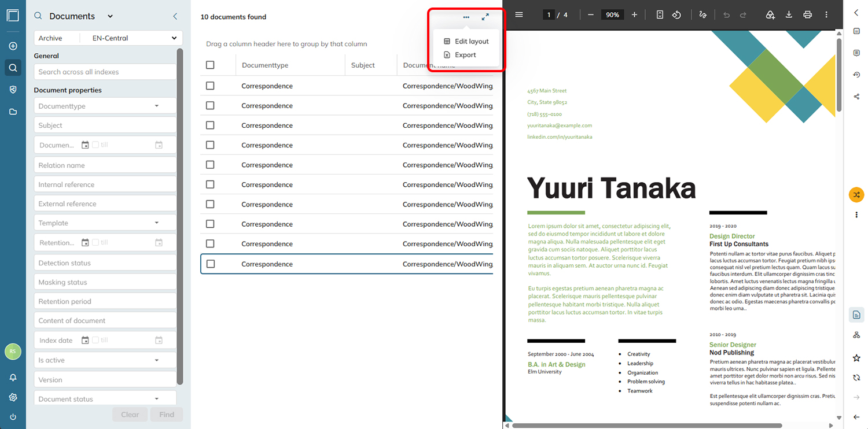This screenshot has width=868, height=429.
Task: Click the power logout icon
Action: pos(13,417)
